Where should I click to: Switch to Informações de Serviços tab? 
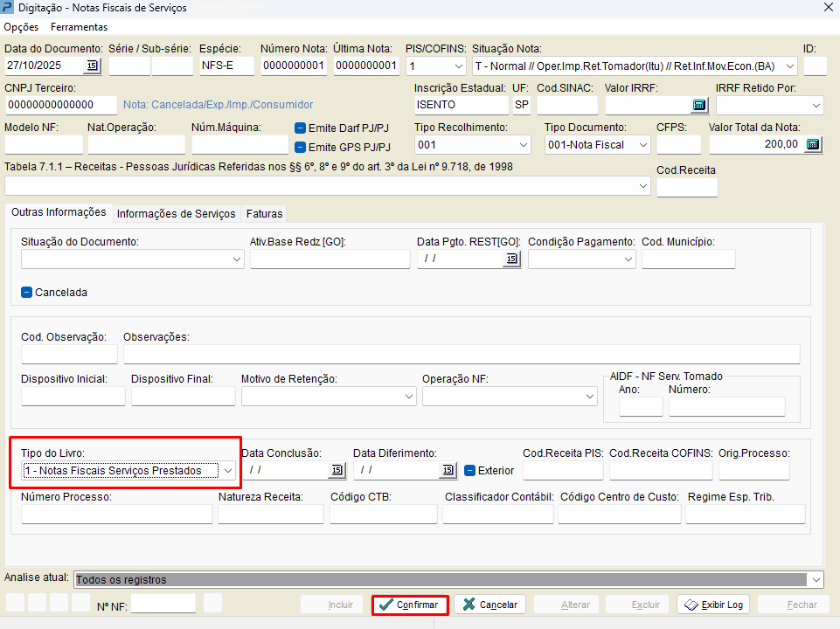(x=176, y=214)
